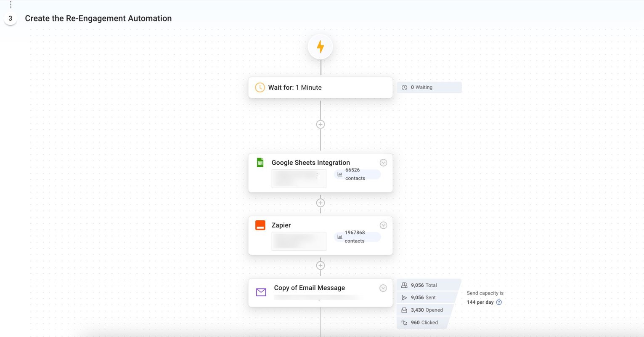644x337 pixels.
Task: Select the Zapier step title
Action: (x=281, y=225)
